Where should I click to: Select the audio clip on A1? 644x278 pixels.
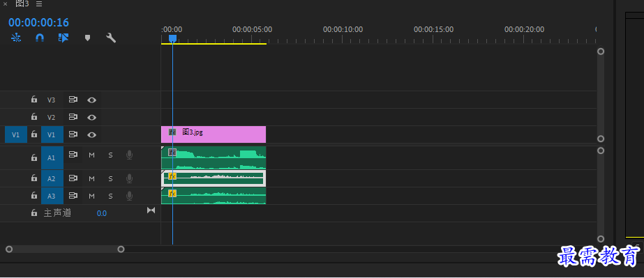click(214, 158)
